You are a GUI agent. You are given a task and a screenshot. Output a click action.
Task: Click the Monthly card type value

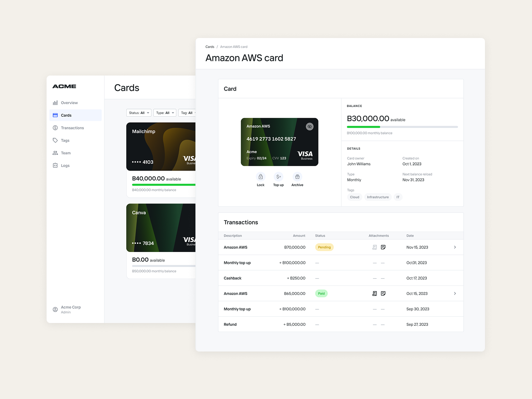tap(354, 180)
